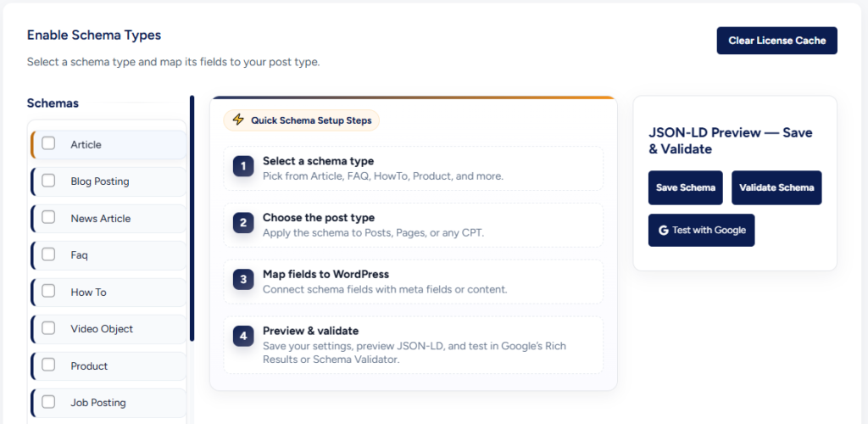The image size is (868, 424).
Task: Click the lightning bolt Quick Setup icon
Action: click(238, 120)
